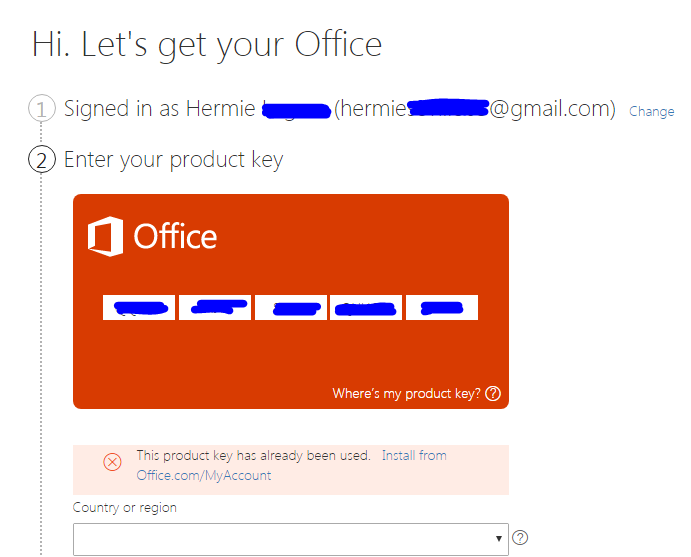Click the step 2 circle indicator
The width and height of the screenshot is (691, 557).
[41, 160]
